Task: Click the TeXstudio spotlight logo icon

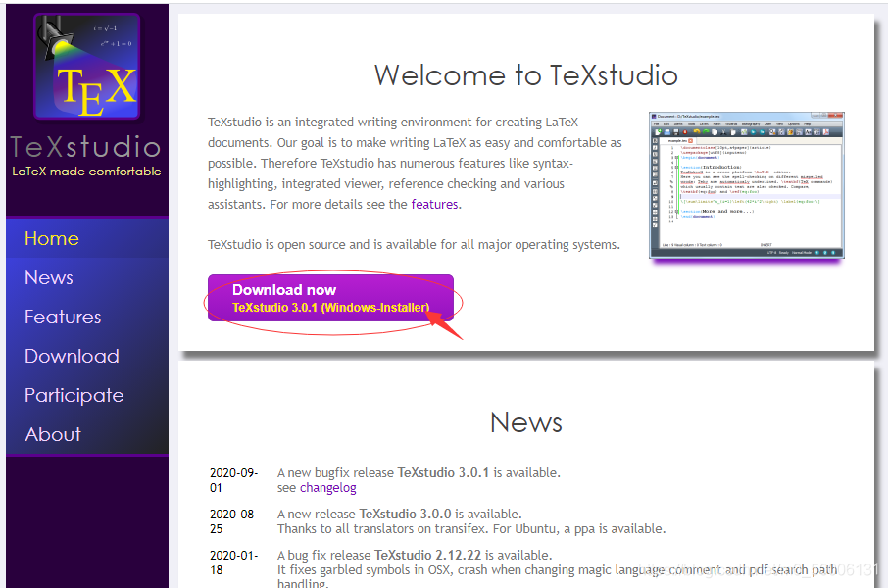Action: 86,66
